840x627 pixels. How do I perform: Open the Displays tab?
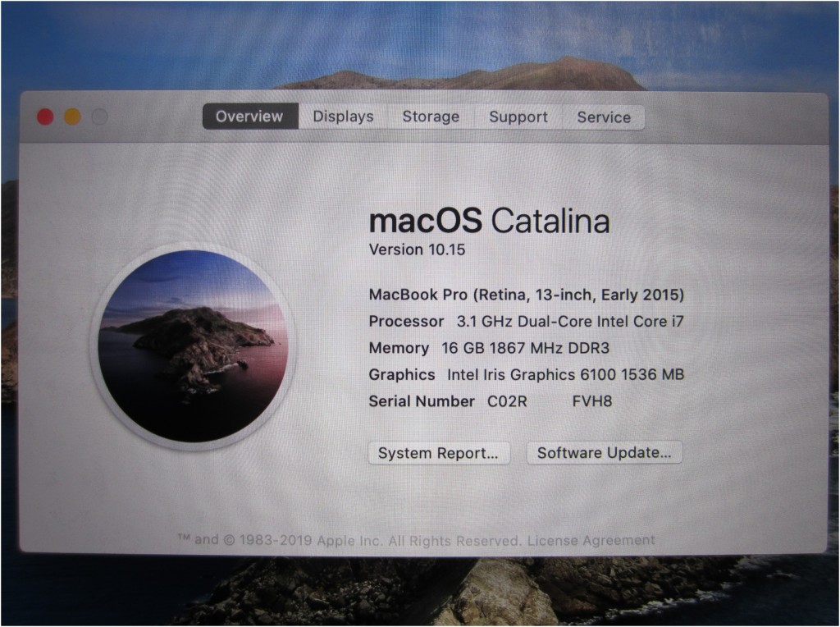tap(343, 117)
